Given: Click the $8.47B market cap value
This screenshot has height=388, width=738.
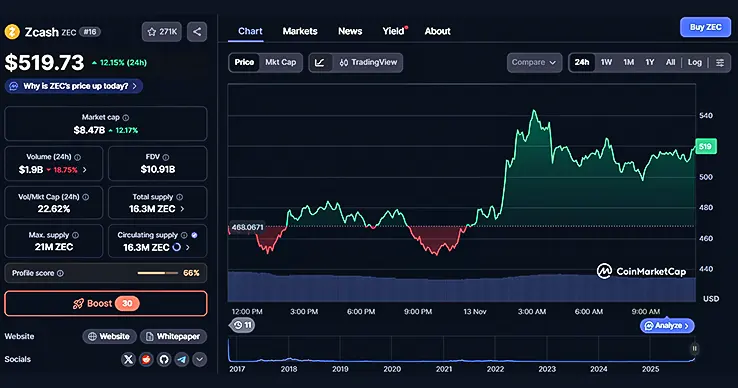Looking at the screenshot, I should [89, 130].
